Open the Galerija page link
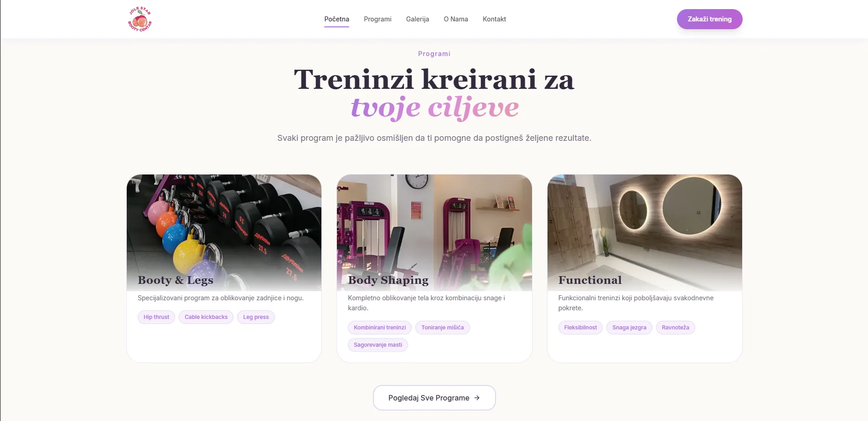Image resolution: width=868 pixels, height=421 pixels. 418,19
